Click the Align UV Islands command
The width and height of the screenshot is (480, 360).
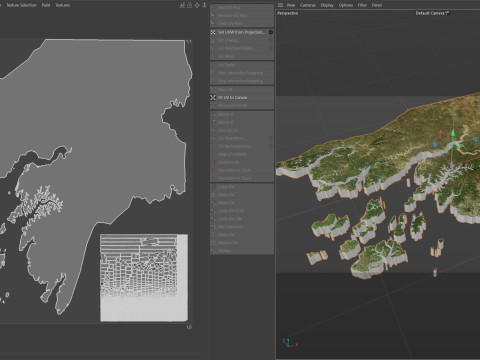tap(242, 154)
